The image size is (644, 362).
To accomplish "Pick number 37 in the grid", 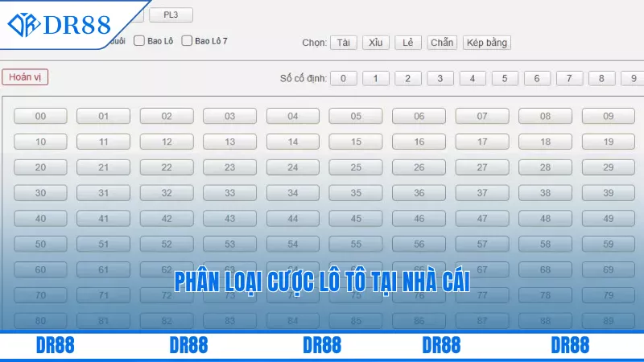I will click(482, 193).
